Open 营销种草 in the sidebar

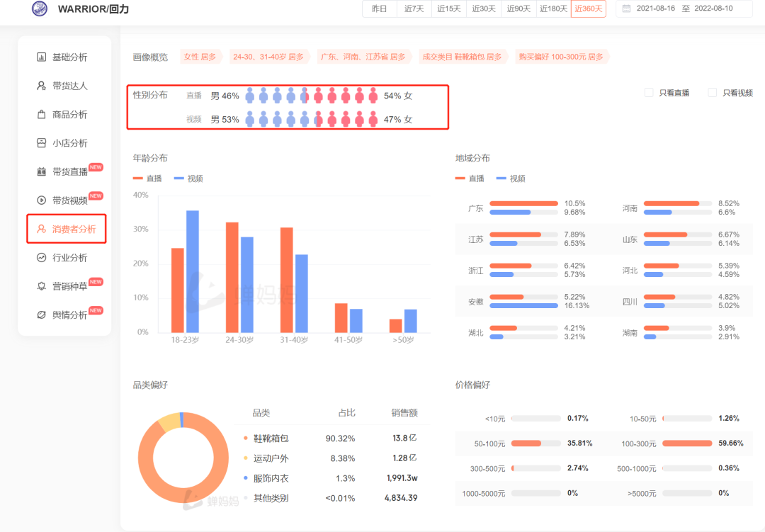(69, 286)
